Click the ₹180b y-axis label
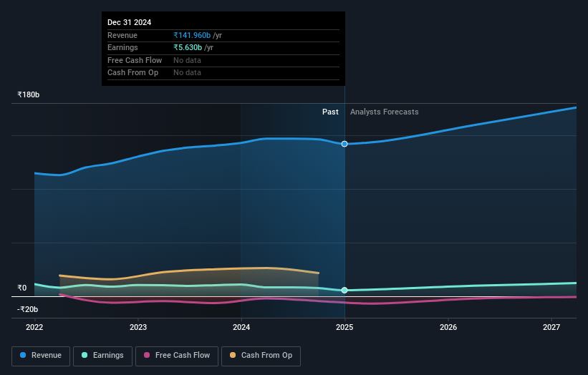Screen dimensions: 588x375 pos(28,94)
